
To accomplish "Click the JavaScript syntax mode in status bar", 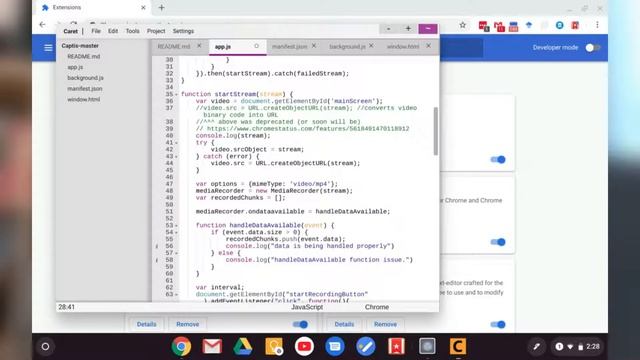I will tap(307, 307).
